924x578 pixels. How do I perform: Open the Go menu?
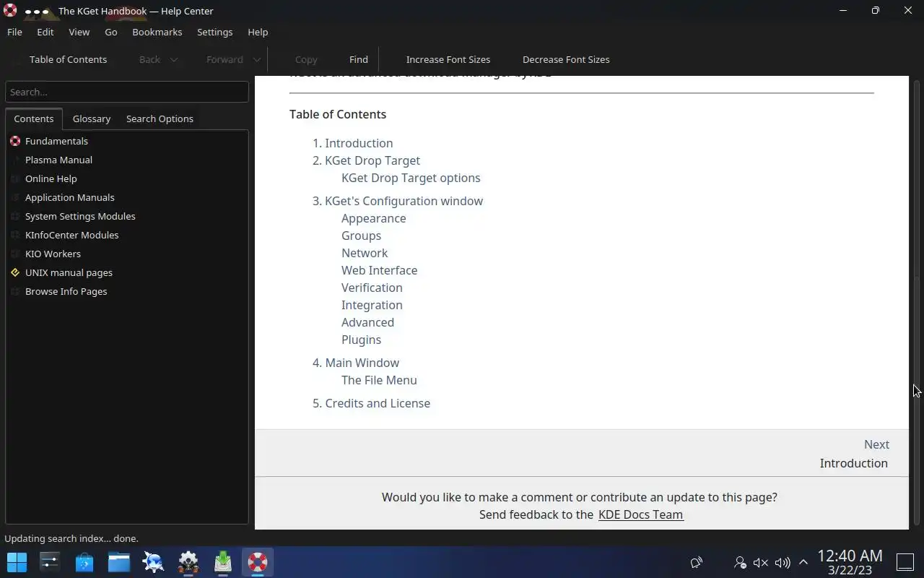(111, 32)
